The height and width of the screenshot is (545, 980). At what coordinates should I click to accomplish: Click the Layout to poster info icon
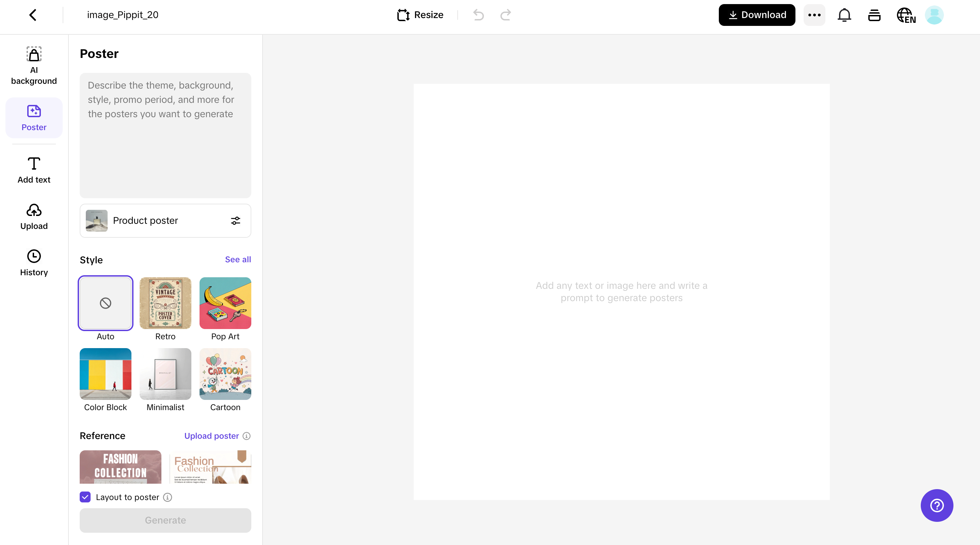pos(168,497)
